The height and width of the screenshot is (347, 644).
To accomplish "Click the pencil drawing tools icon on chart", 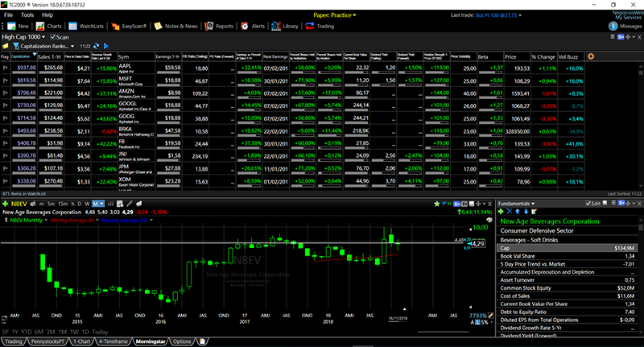I will point(130,204).
